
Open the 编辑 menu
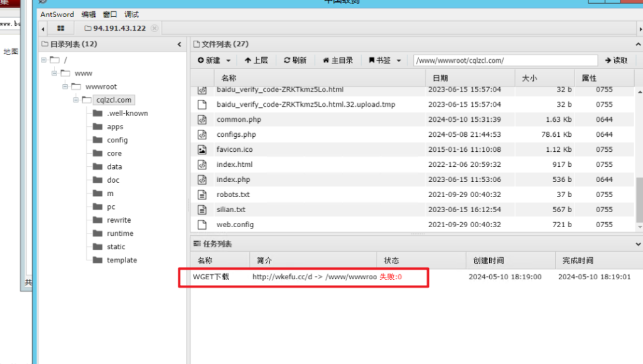click(89, 14)
